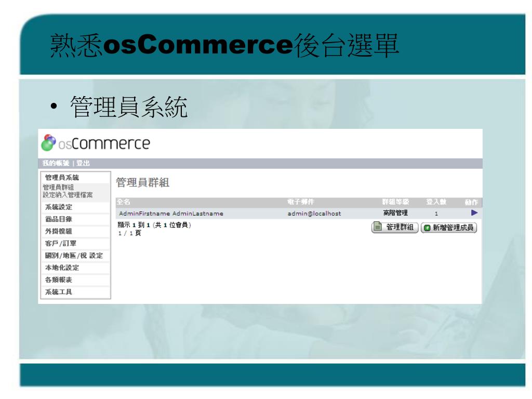The height and width of the screenshot is (399, 532).
Task: Click the blue action arrow in AdminFirstname row
Action: pos(474,212)
